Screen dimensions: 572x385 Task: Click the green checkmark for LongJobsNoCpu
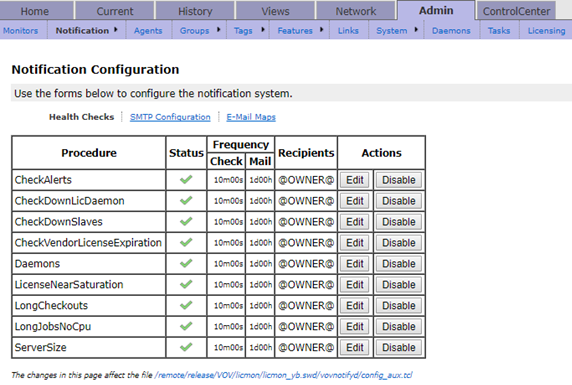[x=186, y=326]
